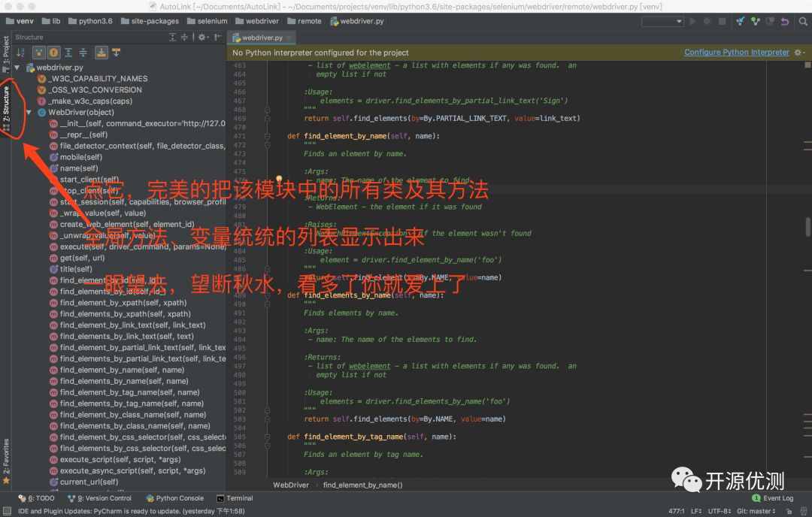Viewport: 812px width, 517px height.
Task: Toggle Autoscroll from Source in Structure toolbar
Action: tap(116, 53)
